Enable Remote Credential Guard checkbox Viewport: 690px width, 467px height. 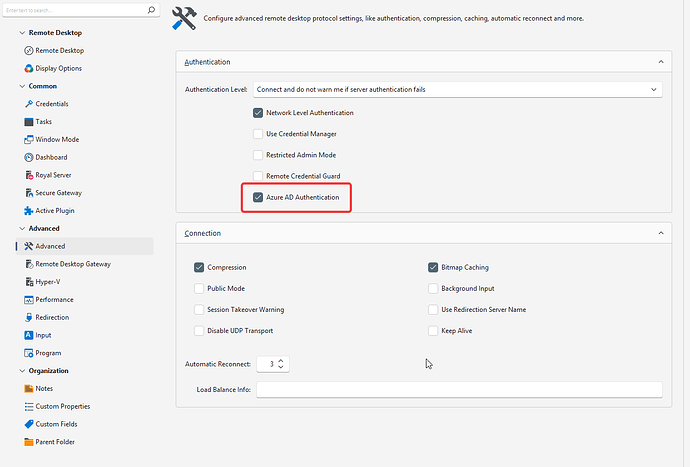(x=258, y=176)
